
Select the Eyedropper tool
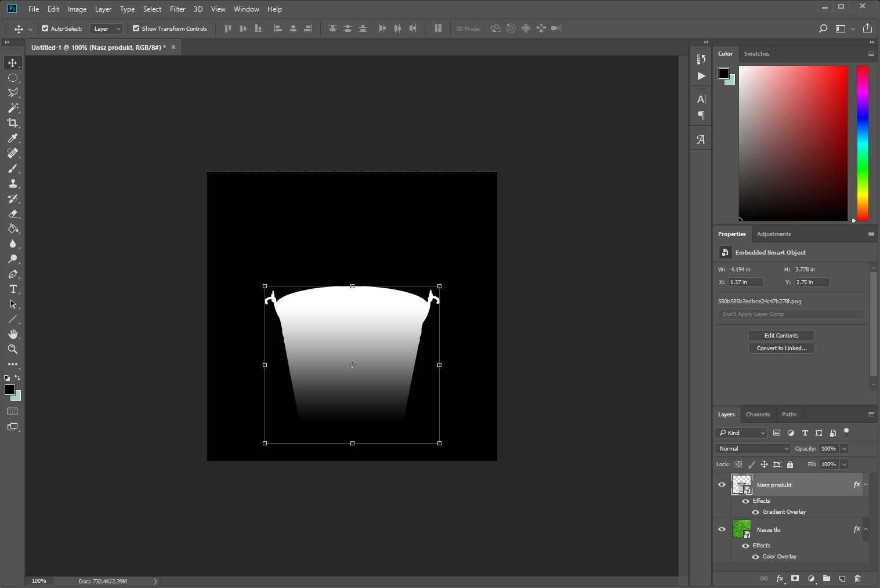pos(13,138)
